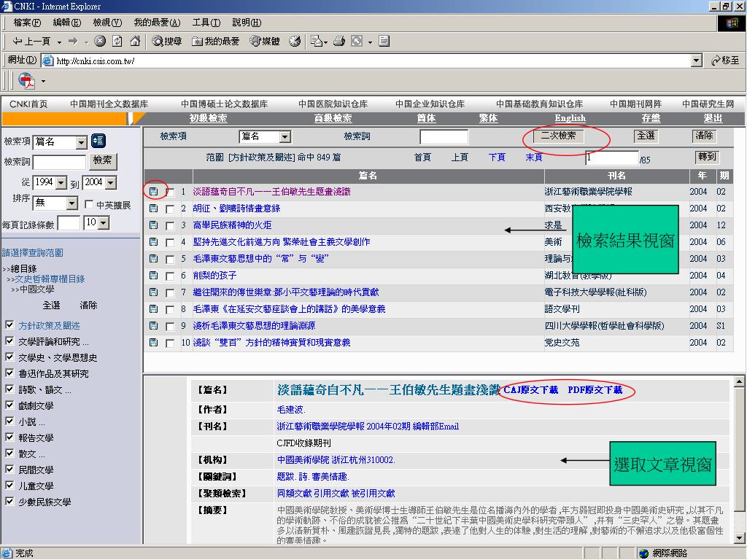Click the Print toolbar icon
Viewport: 747px width, 560px height.
click(x=339, y=42)
